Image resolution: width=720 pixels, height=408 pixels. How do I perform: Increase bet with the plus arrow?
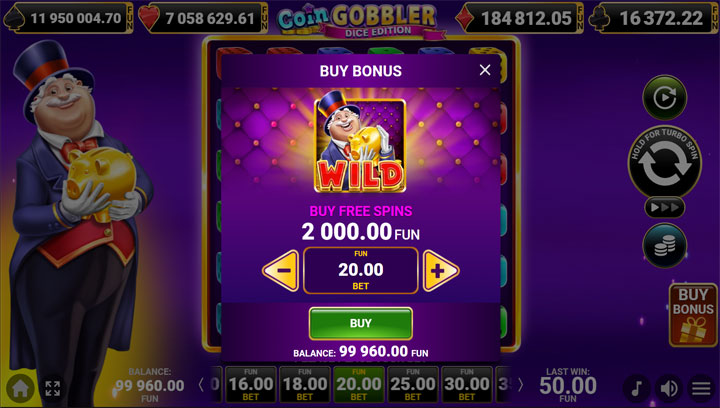pos(440,271)
